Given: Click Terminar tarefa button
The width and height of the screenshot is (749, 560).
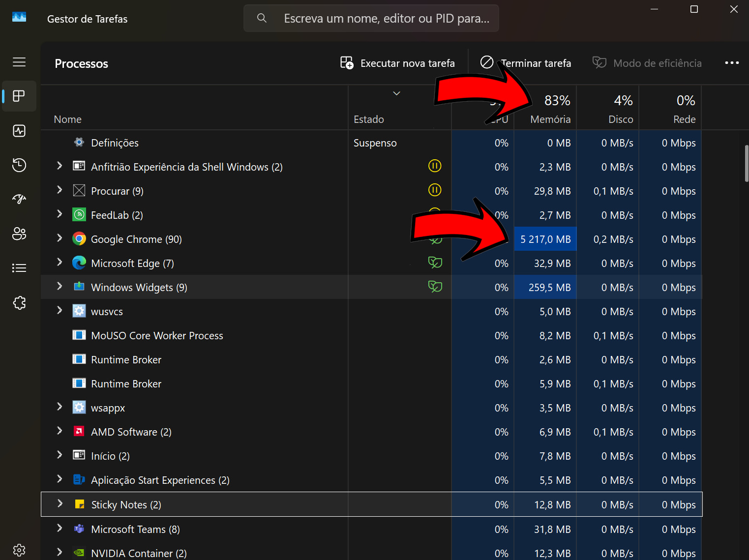Looking at the screenshot, I should [x=525, y=63].
